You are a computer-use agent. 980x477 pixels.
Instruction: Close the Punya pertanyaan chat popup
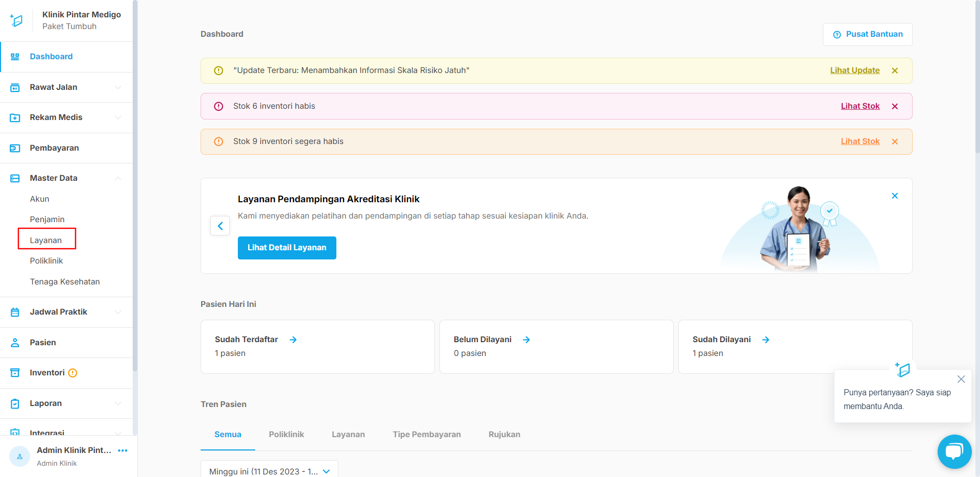pos(961,379)
